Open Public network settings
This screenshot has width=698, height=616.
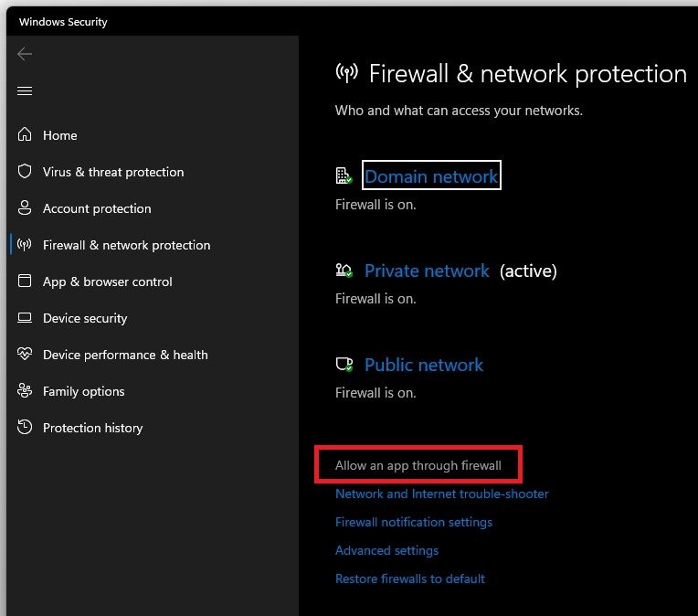[x=423, y=365]
